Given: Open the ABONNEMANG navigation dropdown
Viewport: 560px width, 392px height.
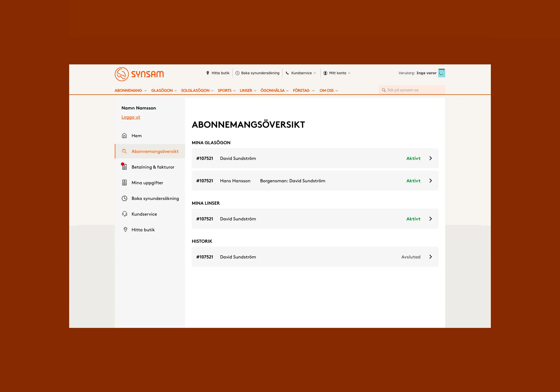Looking at the screenshot, I should pos(130,90).
